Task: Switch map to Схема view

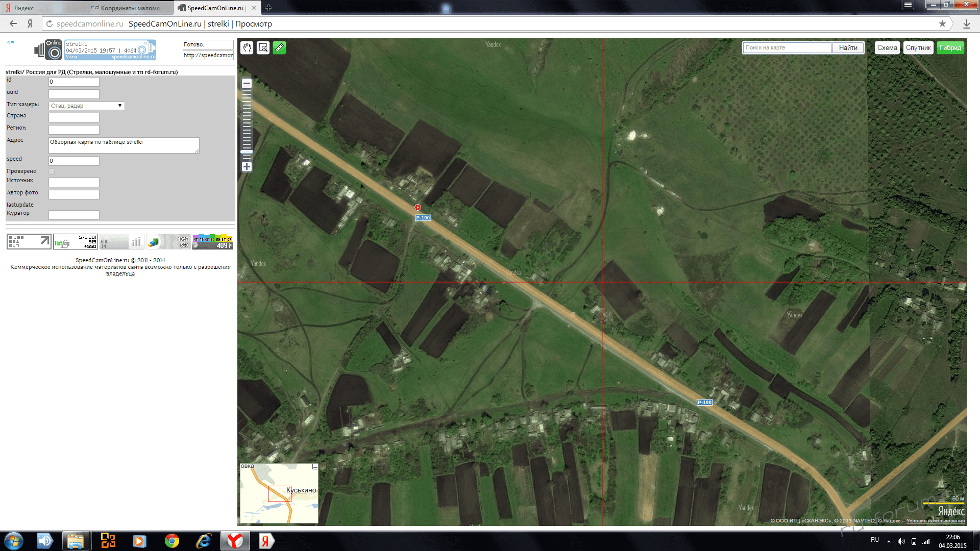Action: click(887, 47)
